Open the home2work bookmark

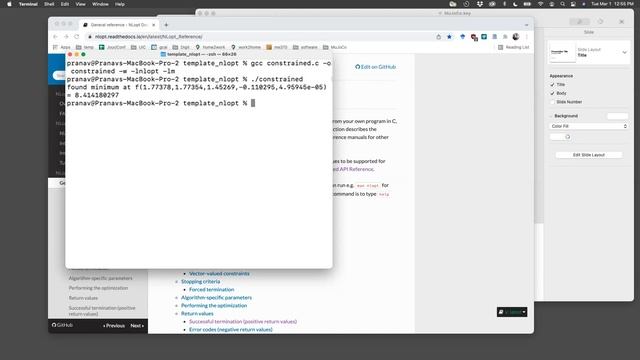coord(210,47)
